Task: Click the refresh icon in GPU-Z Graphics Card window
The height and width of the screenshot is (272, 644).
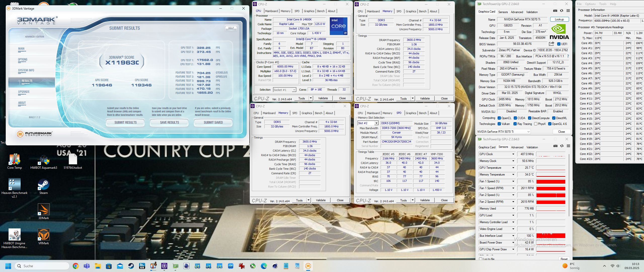Action: [x=561, y=11]
